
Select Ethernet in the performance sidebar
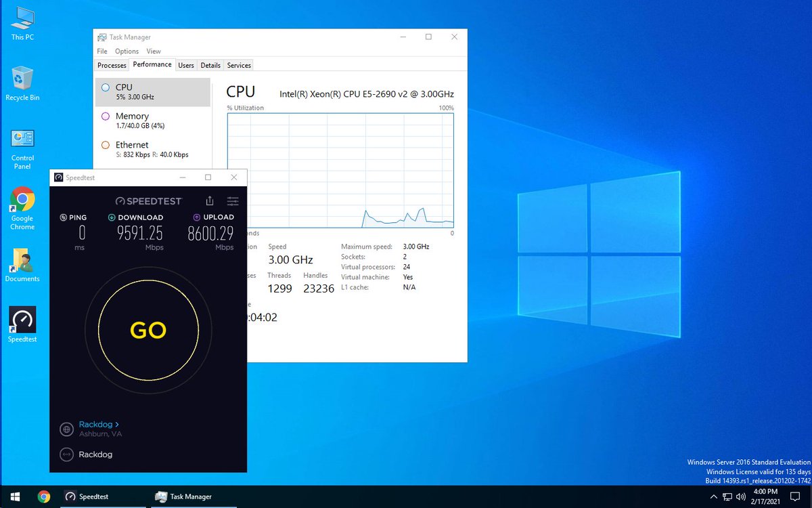(153, 149)
